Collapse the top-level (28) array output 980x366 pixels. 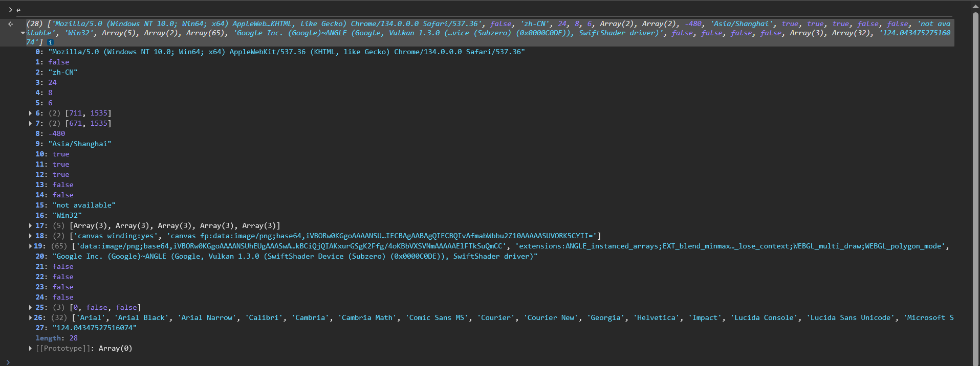tap(23, 33)
